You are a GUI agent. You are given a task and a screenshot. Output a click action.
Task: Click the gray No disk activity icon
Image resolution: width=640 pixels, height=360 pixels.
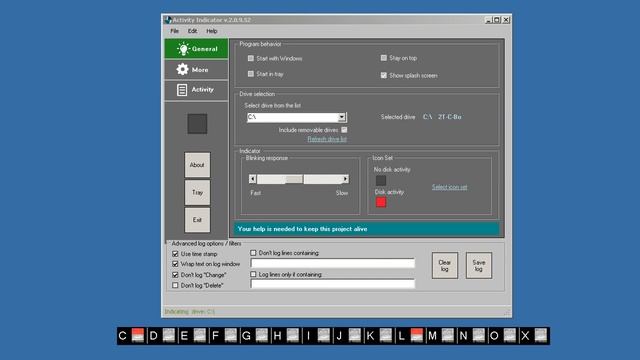[381, 180]
